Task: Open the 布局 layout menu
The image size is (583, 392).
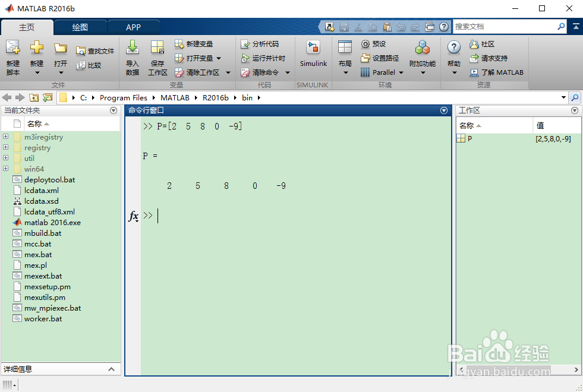Action: click(345, 58)
